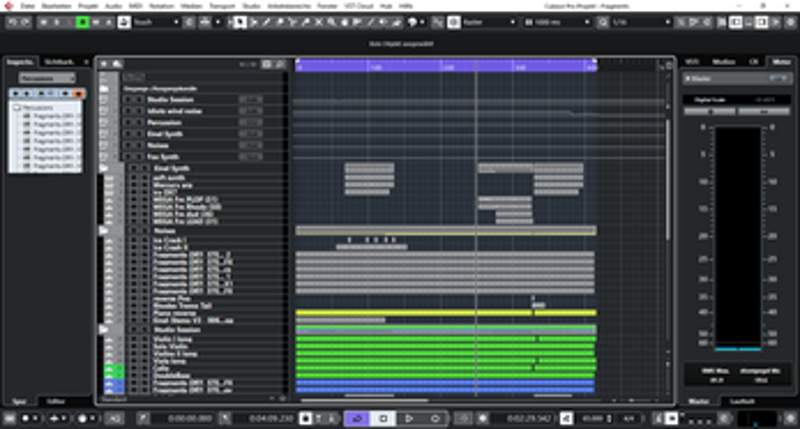Select Percussions in the visibility tree
The image size is (800, 429).
[40, 107]
